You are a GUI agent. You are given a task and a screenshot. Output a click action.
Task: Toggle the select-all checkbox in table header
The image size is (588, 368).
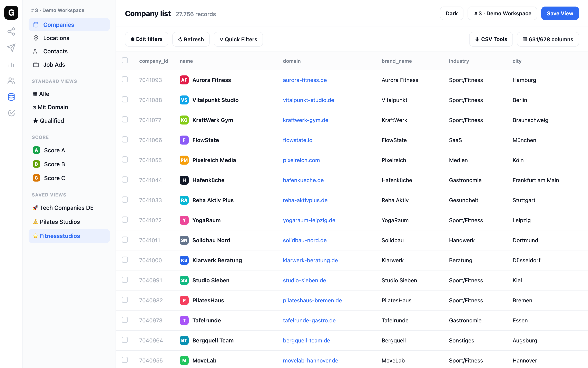coord(125,60)
